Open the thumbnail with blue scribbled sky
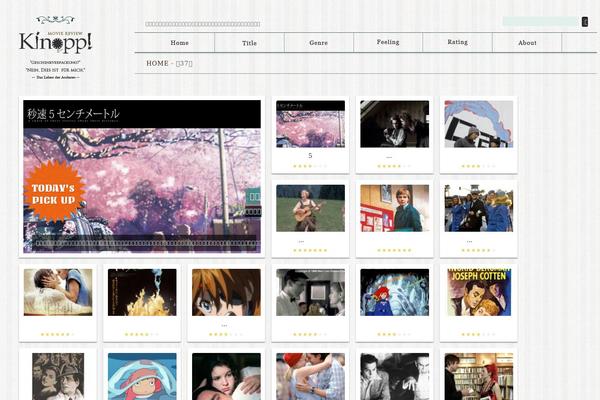This screenshot has height=400, width=600. (479, 124)
